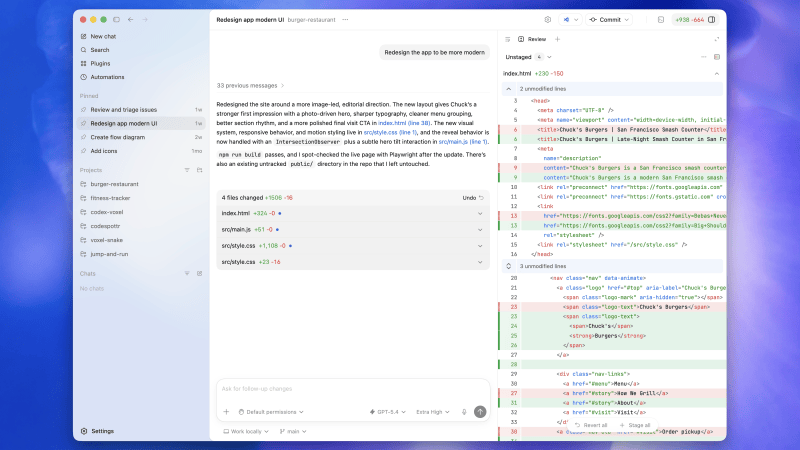The height and width of the screenshot is (450, 800).
Task: Toggle the +938 -664 diff panel
Action: point(695,20)
